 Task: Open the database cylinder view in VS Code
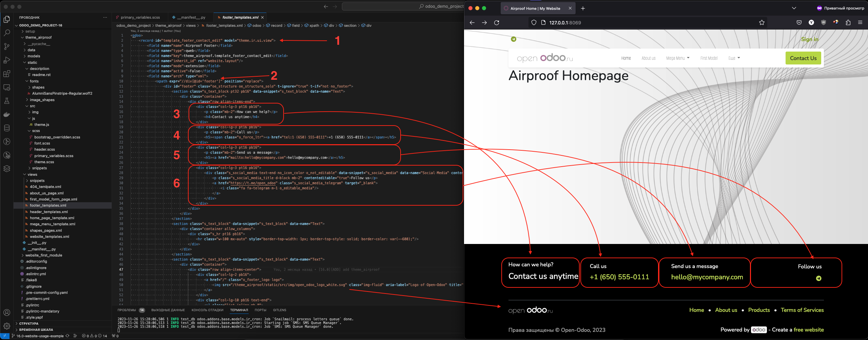click(x=6, y=128)
